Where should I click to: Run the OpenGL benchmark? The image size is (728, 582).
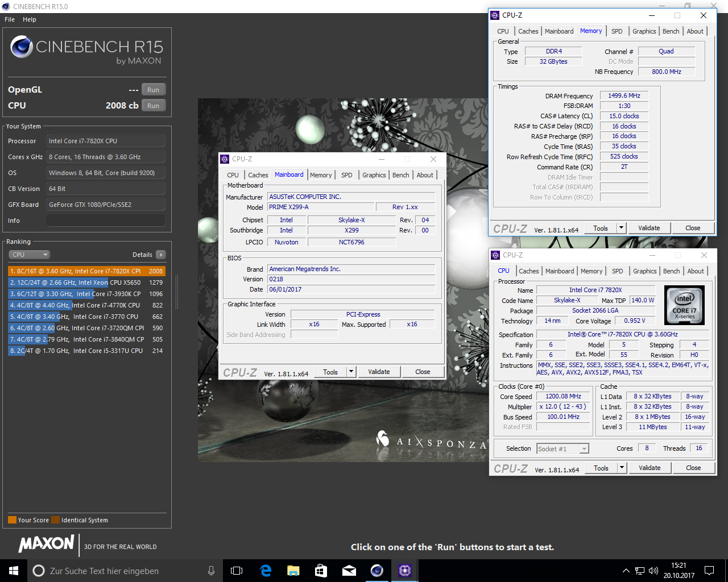[154, 90]
